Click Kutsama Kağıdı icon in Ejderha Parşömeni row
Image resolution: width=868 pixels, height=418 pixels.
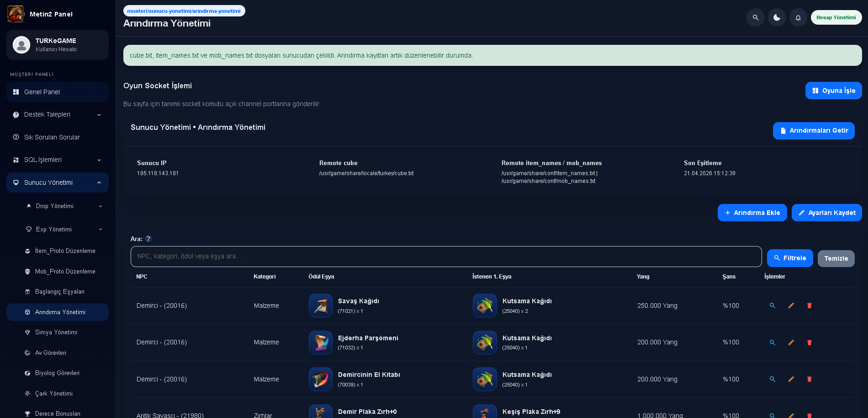pyautogui.click(x=485, y=343)
